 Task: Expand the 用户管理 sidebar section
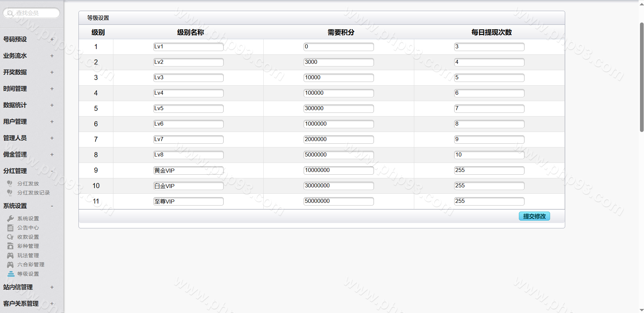52,122
